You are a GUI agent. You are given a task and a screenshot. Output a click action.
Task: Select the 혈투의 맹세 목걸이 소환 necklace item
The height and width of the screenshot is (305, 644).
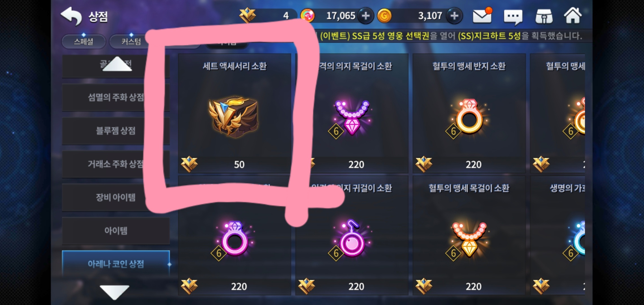click(469, 236)
